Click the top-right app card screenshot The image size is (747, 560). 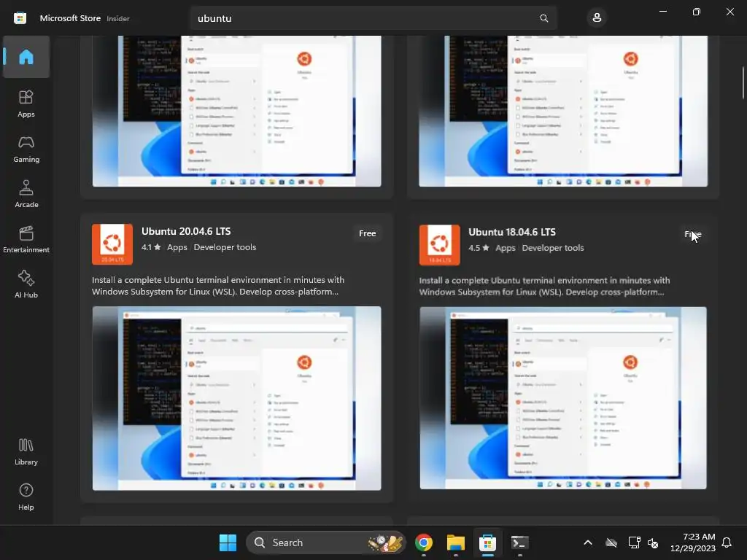(x=563, y=111)
